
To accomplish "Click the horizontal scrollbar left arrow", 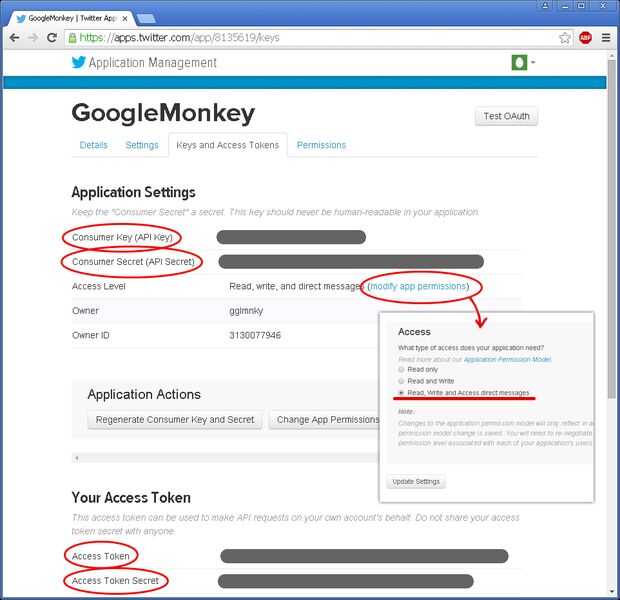I will click(77, 458).
